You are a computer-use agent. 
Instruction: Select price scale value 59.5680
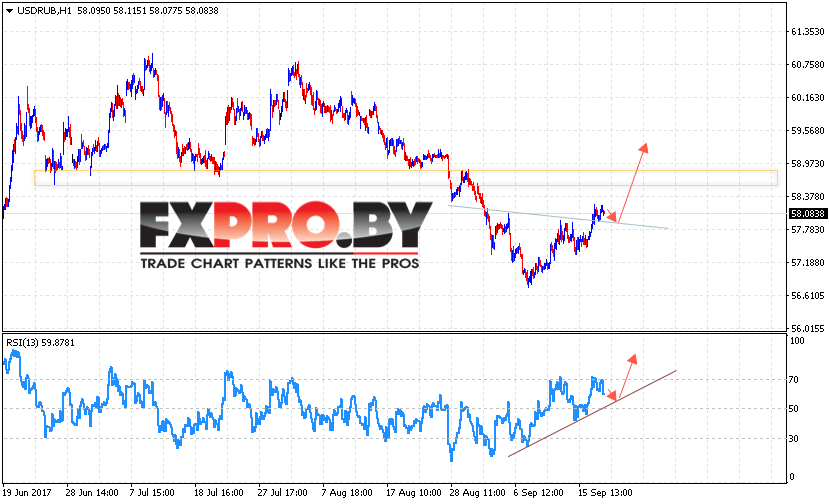[807, 131]
